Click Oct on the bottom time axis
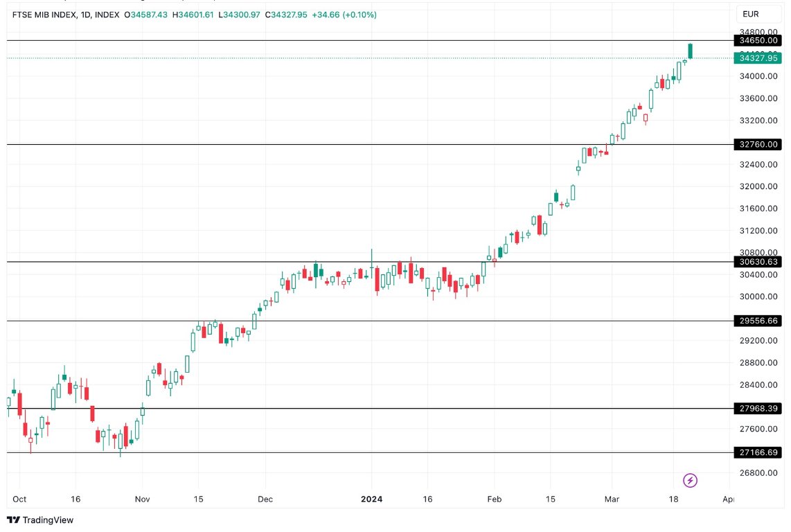This screenshot has width=791, height=532. click(19, 498)
